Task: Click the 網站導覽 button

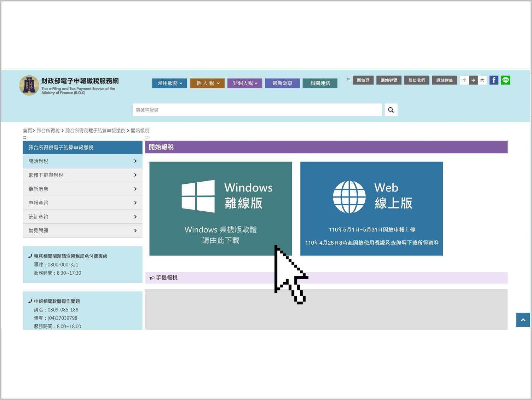Action: (389, 80)
